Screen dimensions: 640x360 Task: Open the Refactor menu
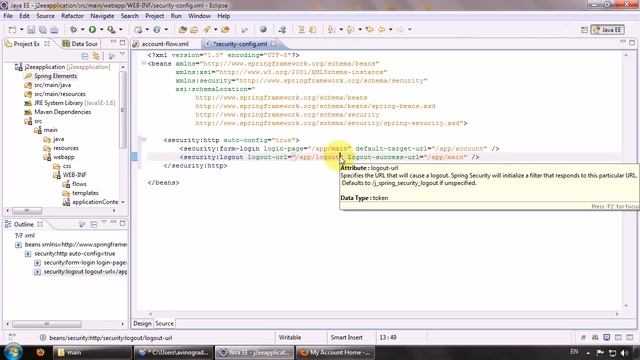point(72,16)
